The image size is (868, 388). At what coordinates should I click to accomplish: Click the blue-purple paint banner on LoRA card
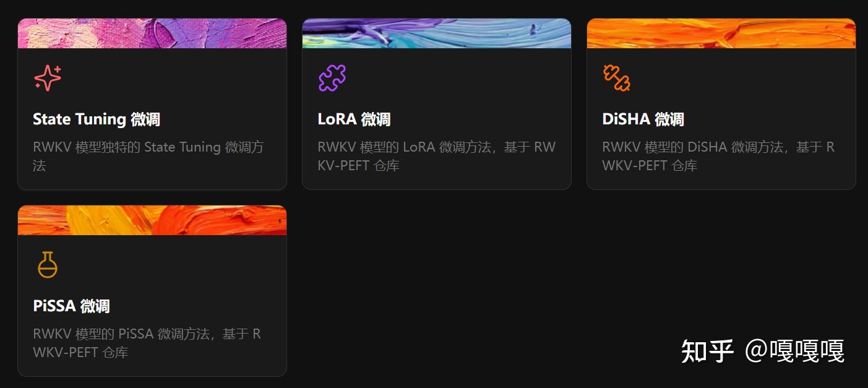click(x=437, y=33)
